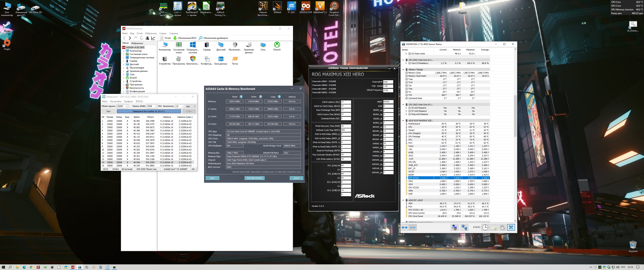Collapse Memory Timings group in HWiNFO

click(403, 70)
